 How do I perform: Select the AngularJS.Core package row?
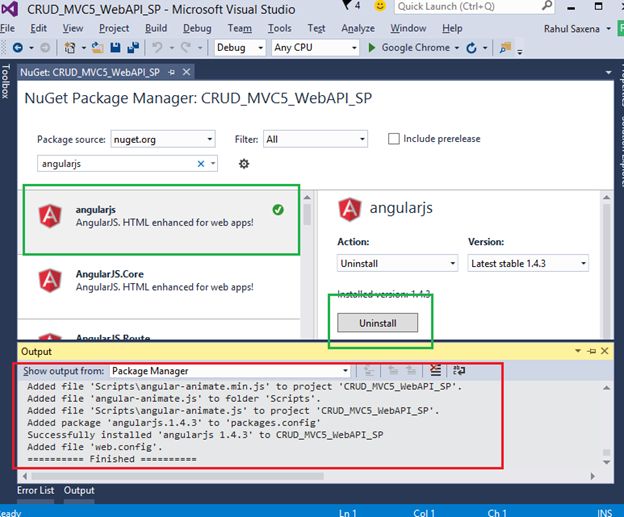(x=159, y=287)
